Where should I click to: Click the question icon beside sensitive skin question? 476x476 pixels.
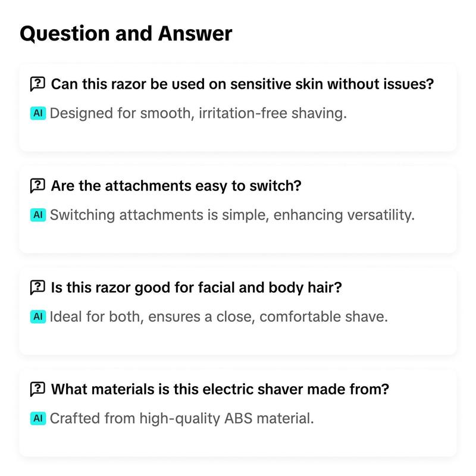(37, 84)
